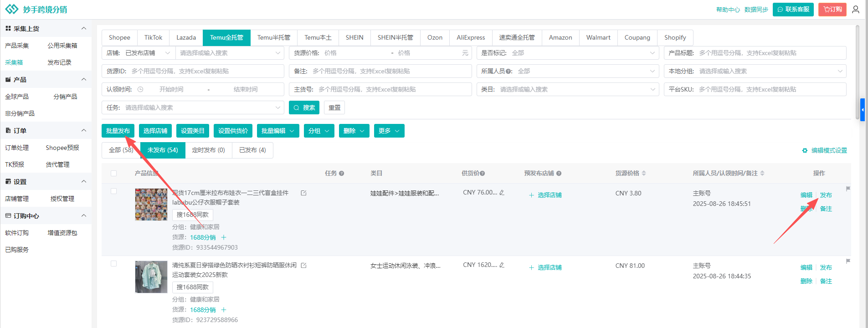
Task: Check the first product row checkbox
Action: 114,191
